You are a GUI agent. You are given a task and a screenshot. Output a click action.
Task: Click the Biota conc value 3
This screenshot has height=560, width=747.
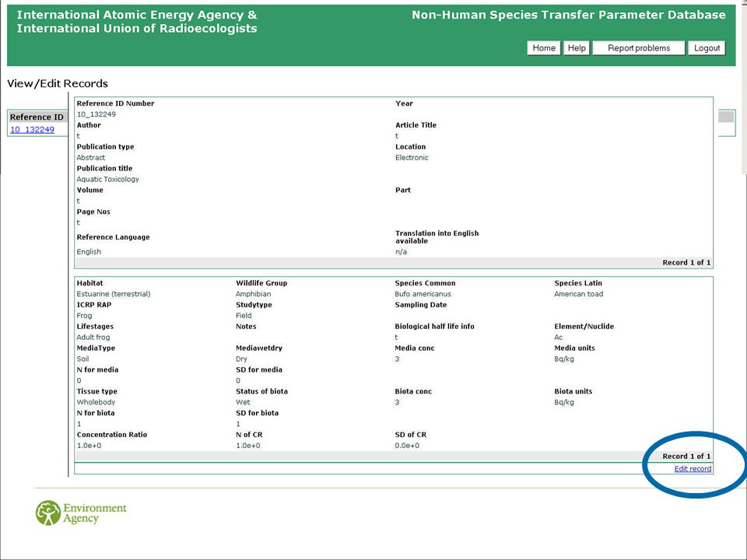398,402
